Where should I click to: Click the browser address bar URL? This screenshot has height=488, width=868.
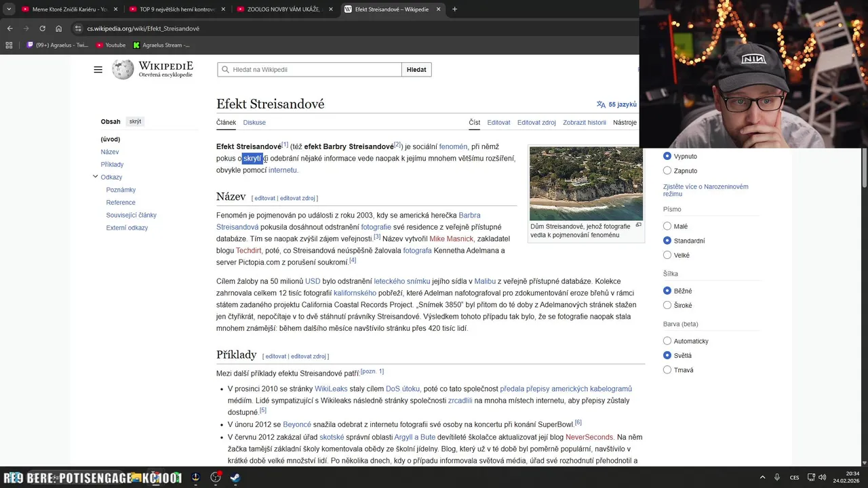[143, 28]
